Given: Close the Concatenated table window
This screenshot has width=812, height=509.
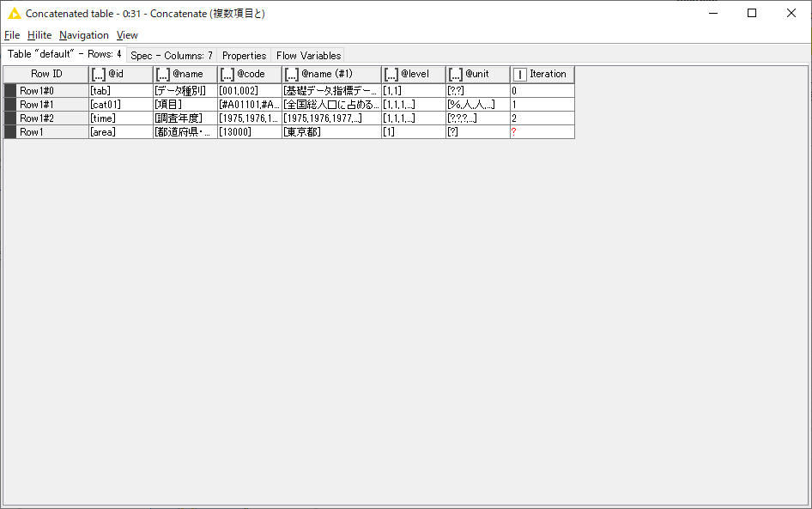Looking at the screenshot, I should [791, 14].
